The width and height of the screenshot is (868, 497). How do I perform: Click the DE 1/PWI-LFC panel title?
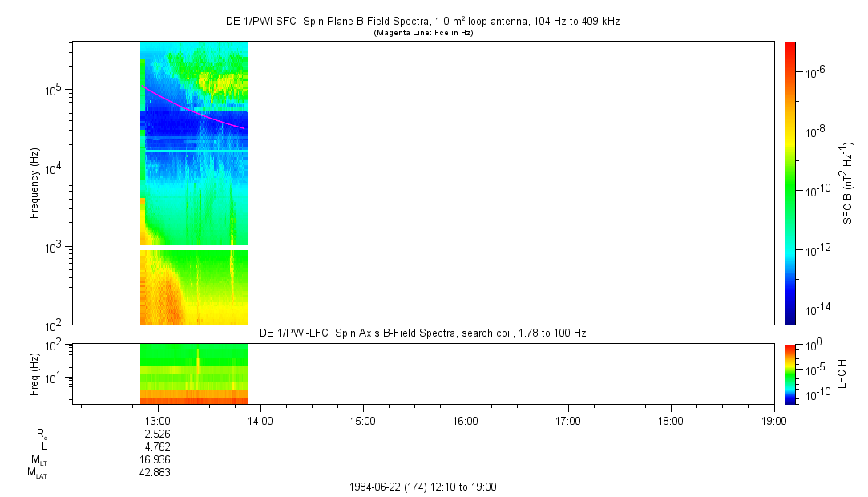click(x=422, y=333)
